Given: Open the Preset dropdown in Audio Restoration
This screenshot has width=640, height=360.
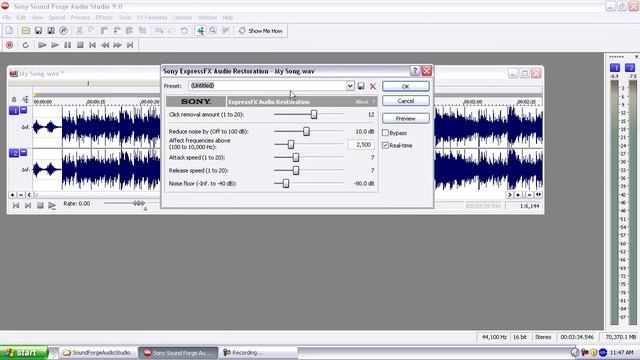Looking at the screenshot, I should pyautogui.click(x=350, y=86).
